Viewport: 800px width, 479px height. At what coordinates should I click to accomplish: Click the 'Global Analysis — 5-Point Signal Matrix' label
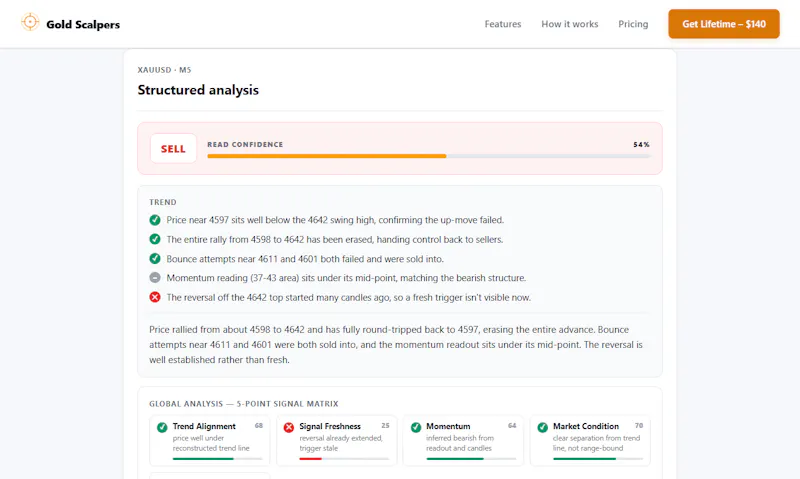[244, 404]
